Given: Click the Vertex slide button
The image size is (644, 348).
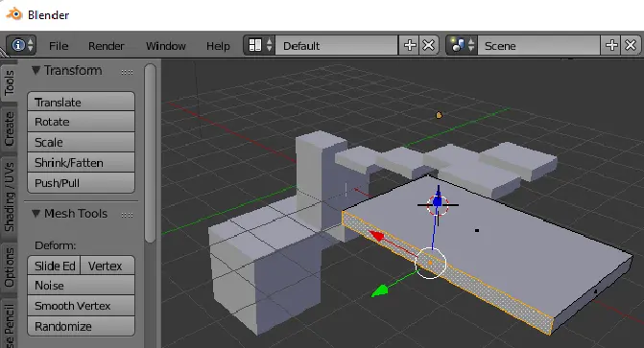Looking at the screenshot, I should click(107, 266).
